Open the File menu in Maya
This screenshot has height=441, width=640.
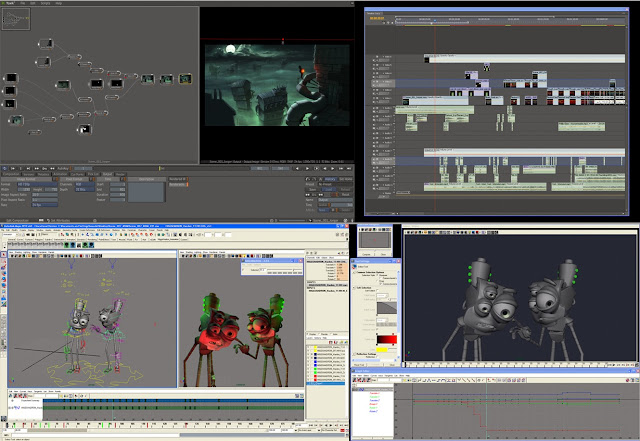pos(4,230)
